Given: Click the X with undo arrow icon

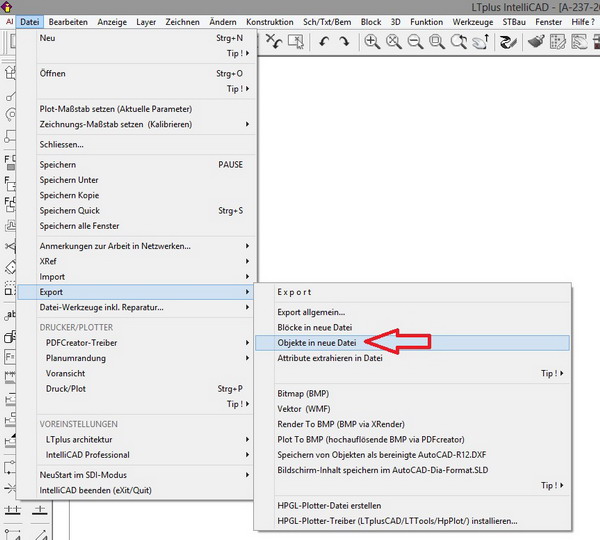Looking at the screenshot, I should (x=274, y=41).
